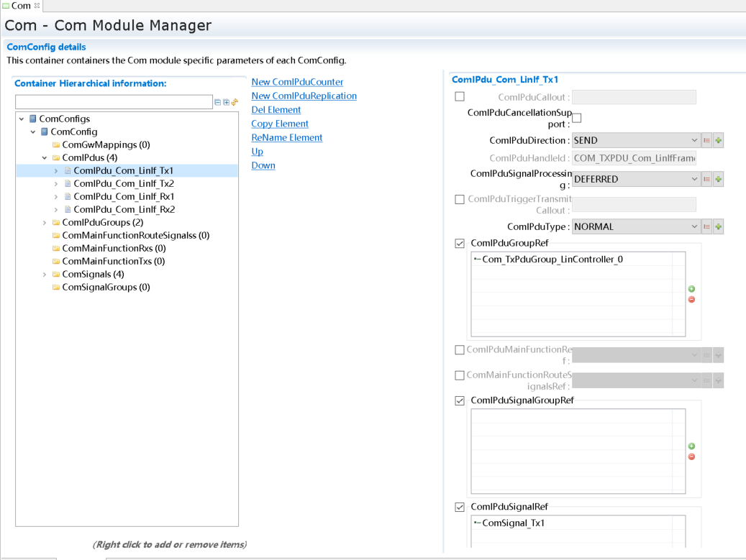This screenshot has height=560, width=746.
Task: Click the New ComIPduCounter link
Action: click(x=297, y=83)
